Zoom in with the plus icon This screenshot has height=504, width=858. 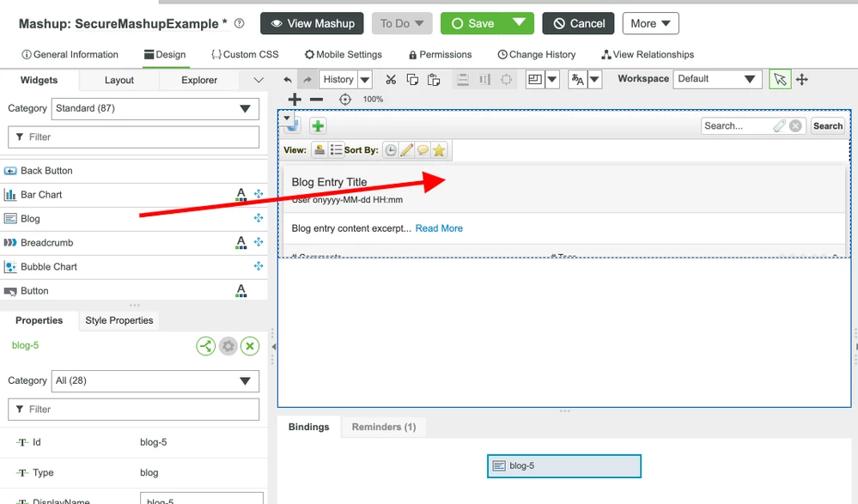295,99
